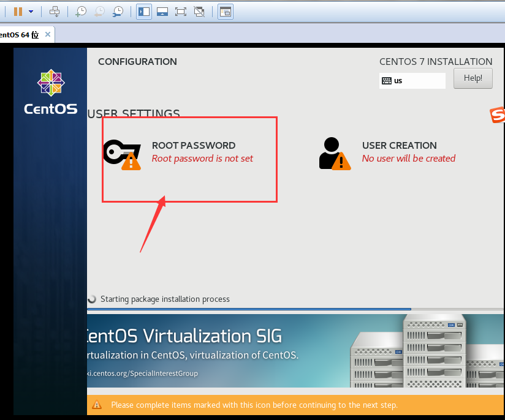505x420 pixels.
Task: Click 'Starting package installation process' status text
Action: 165,299
